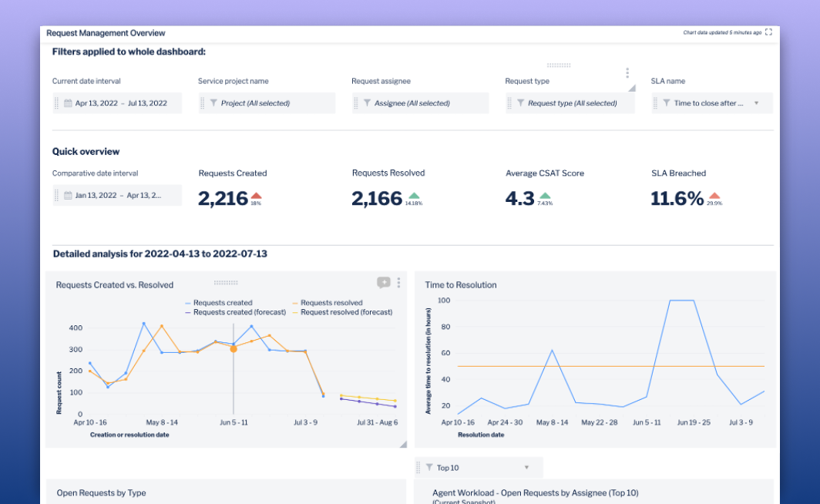This screenshot has height=504, width=820.
Task: Click the Service project name filter label
Action: [234, 81]
